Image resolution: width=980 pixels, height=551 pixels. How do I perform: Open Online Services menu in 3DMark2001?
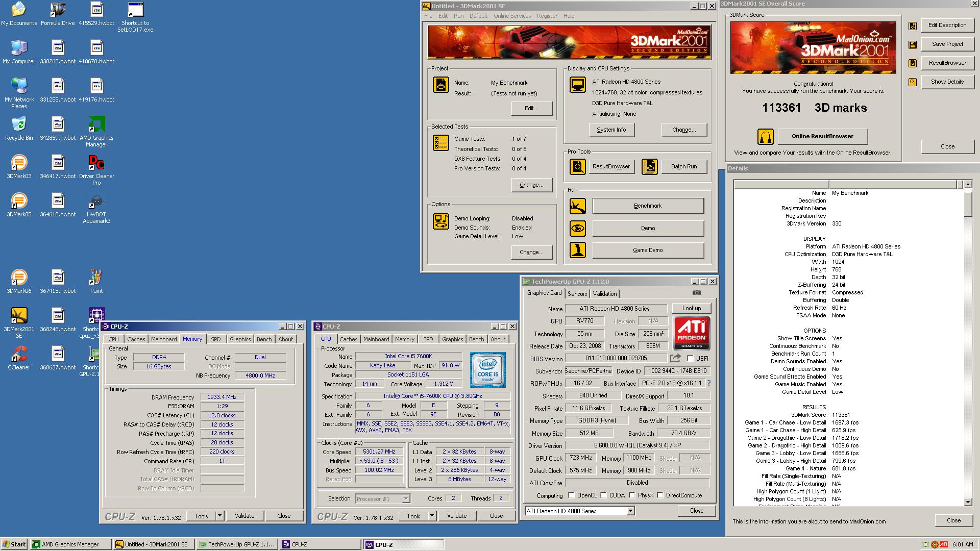(x=512, y=16)
